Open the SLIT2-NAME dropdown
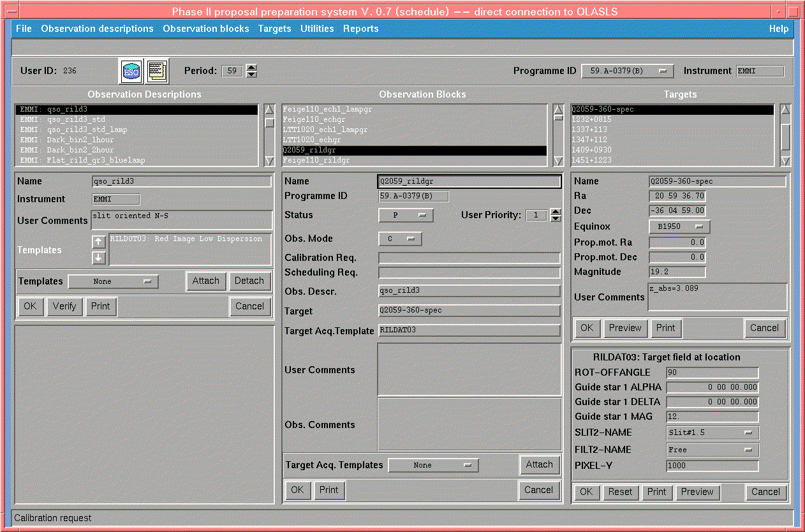The height and width of the screenshot is (532, 805). (x=712, y=432)
